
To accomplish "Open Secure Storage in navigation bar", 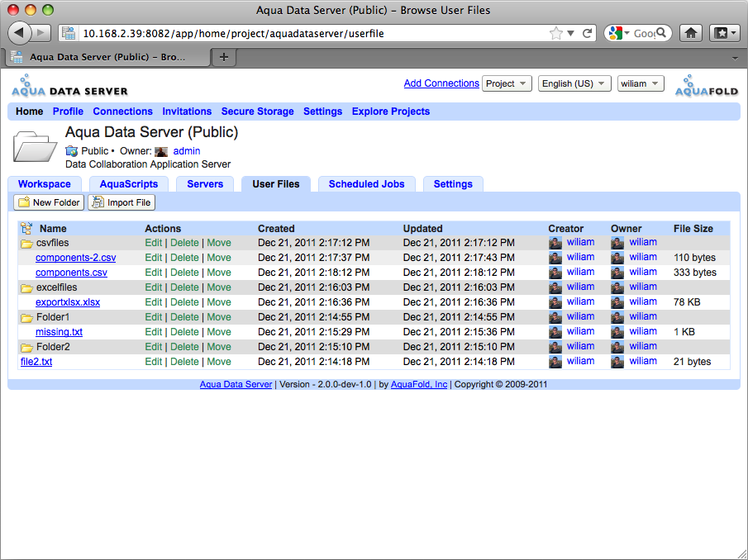I will click(x=258, y=111).
